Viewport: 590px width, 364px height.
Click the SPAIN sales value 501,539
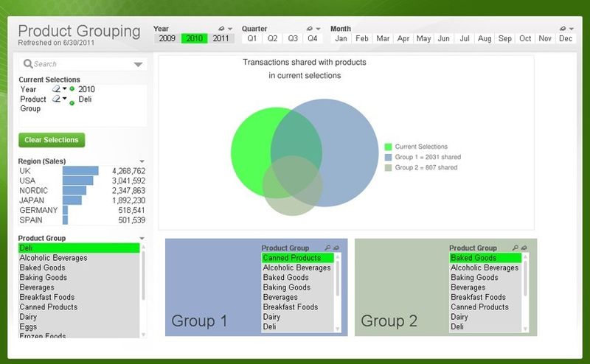coord(132,220)
